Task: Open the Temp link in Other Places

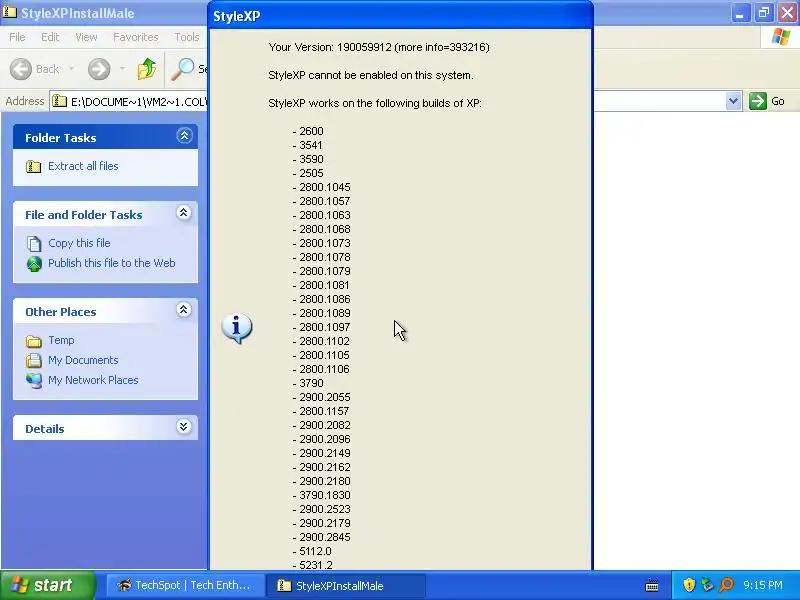Action: coord(61,340)
